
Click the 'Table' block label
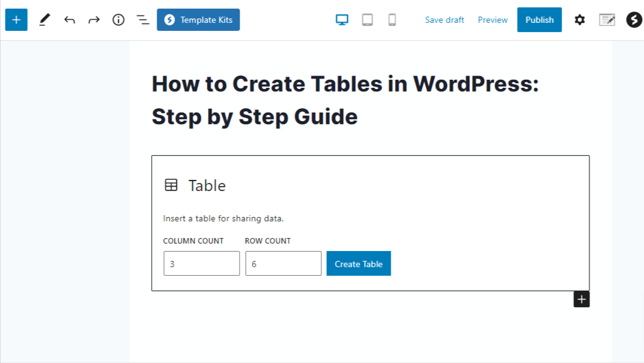(207, 186)
